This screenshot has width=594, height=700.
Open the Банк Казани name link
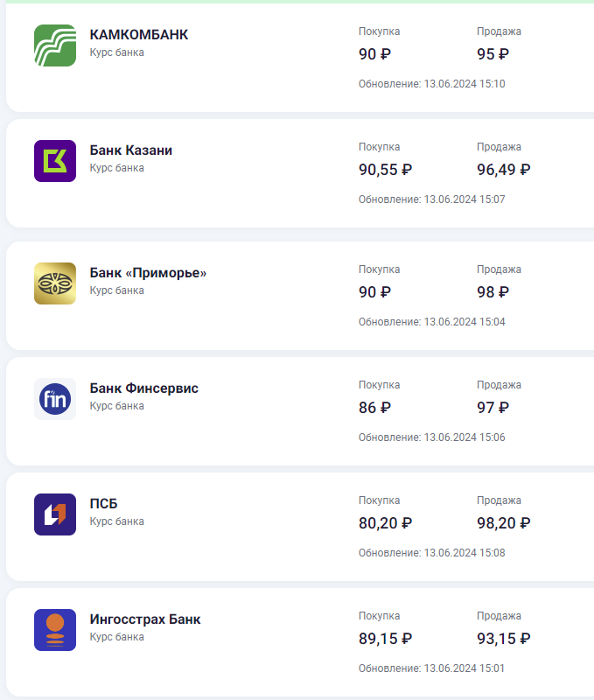click(131, 150)
